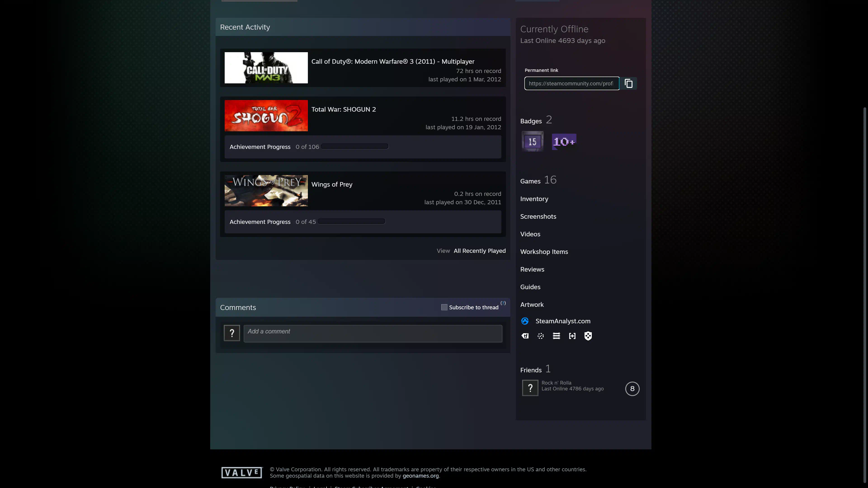The height and width of the screenshot is (488, 868).
Task: Open SteamAnalyst.com link
Action: click(x=563, y=321)
